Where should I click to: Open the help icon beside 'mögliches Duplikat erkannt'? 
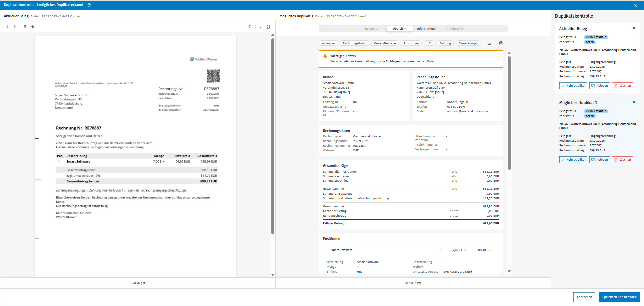(x=89, y=5)
